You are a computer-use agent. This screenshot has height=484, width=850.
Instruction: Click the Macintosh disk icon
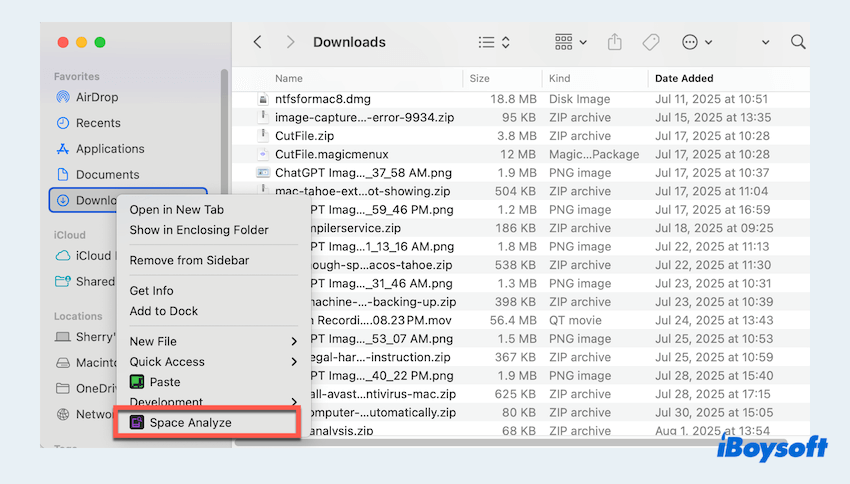click(63, 363)
